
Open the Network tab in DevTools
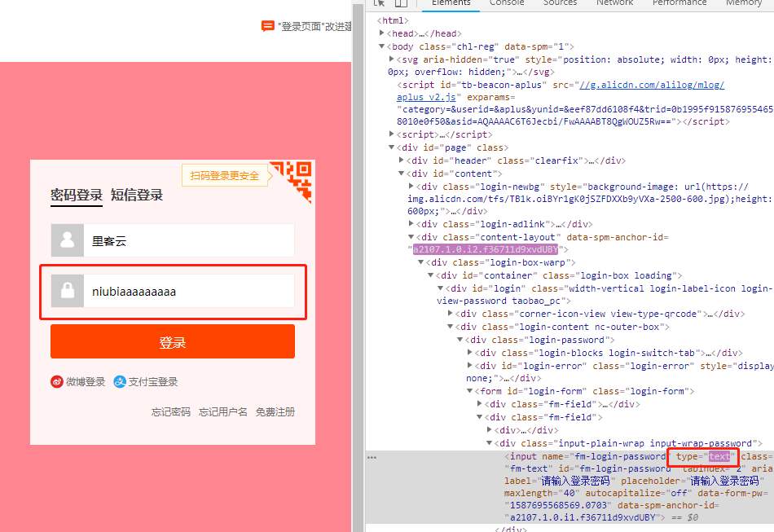[614, 3]
